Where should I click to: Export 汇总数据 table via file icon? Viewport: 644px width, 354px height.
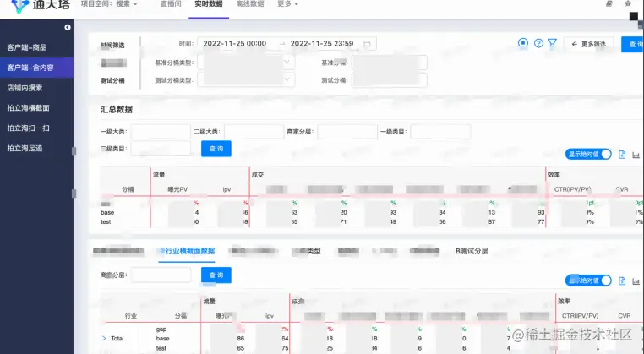(622, 155)
